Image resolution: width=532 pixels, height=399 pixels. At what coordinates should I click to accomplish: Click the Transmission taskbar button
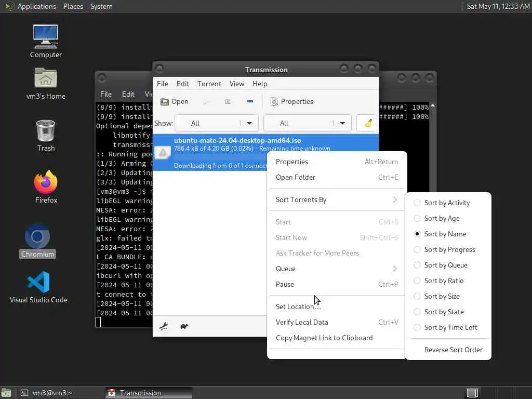148,393
